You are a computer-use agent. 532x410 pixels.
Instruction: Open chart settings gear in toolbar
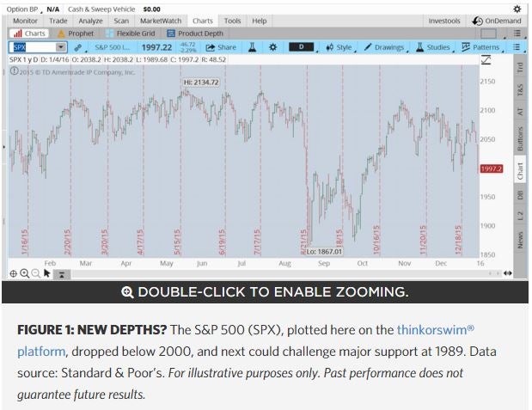pyautogui.click(x=272, y=47)
